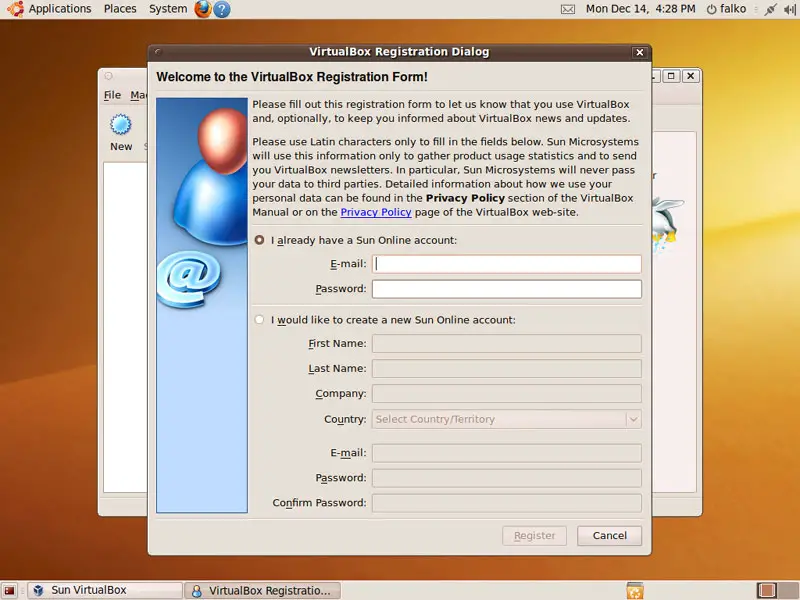
Task: Launch Firefox from the top panel
Action: [x=203, y=9]
